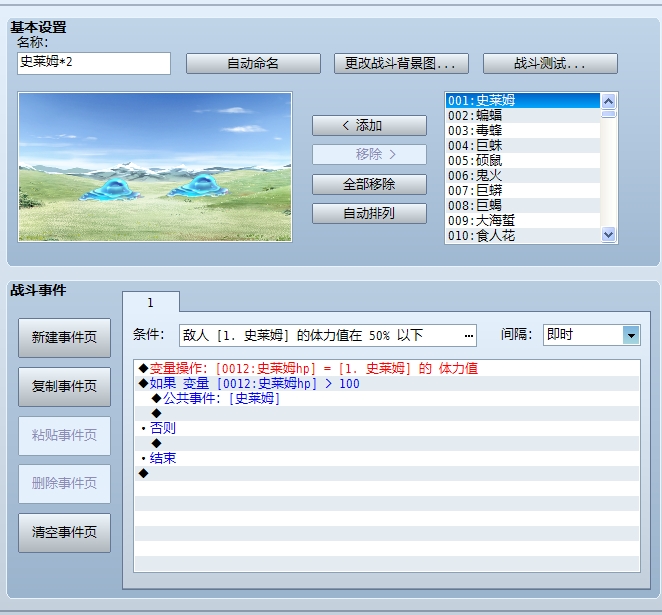Open 更改战斗背景图 dialog
Screen dimensions: 662x615
point(401,63)
